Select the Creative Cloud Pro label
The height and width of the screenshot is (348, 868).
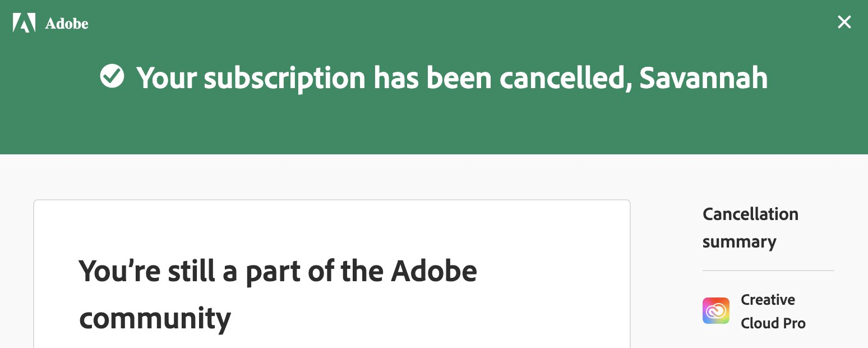[773, 312]
